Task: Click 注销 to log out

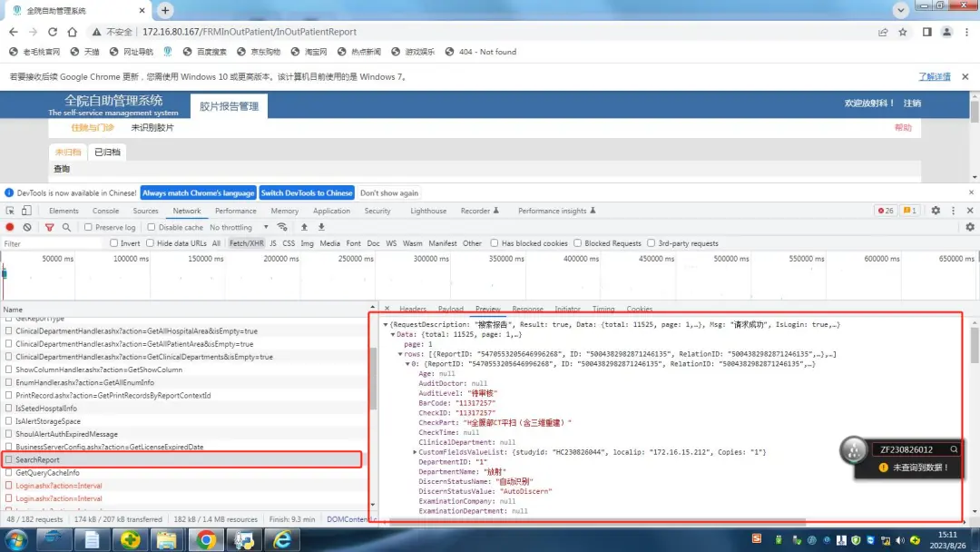Action: 912,103
